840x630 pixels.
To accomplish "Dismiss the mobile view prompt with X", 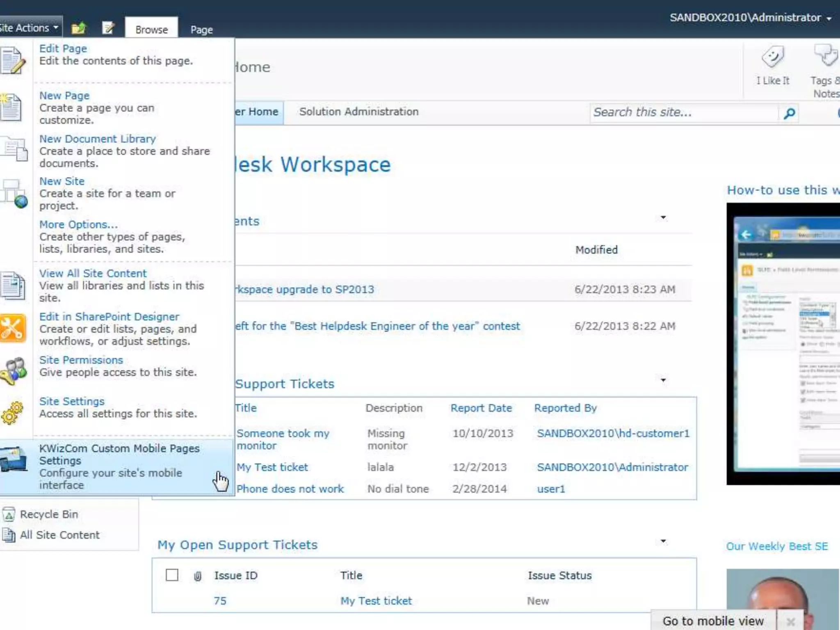I will (x=791, y=622).
